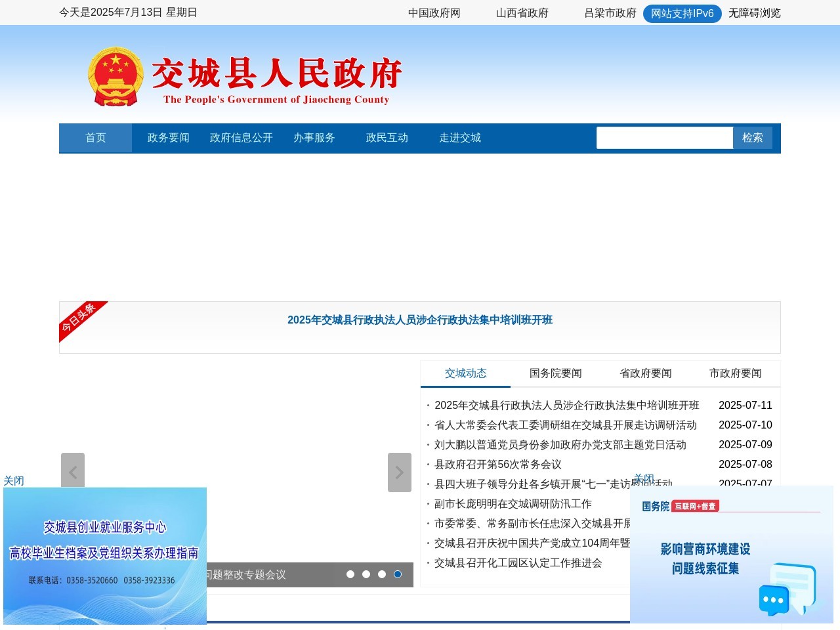Select the fourth carousel indicator dot
The height and width of the screenshot is (630, 840).
pyautogui.click(x=397, y=574)
